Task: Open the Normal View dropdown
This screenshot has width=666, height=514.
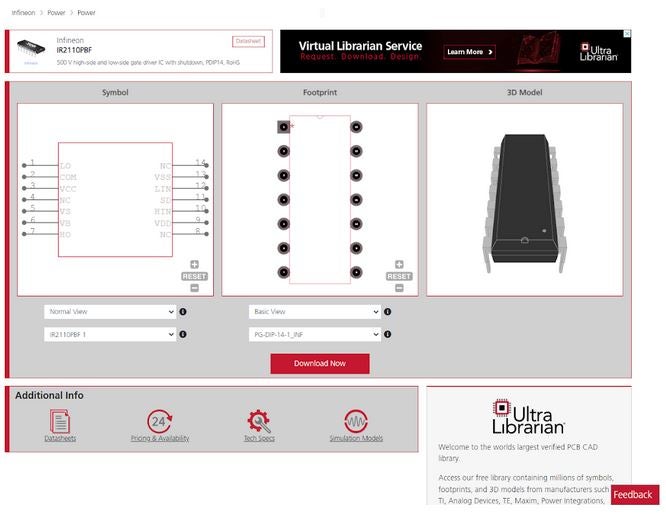Action: tap(110, 312)
